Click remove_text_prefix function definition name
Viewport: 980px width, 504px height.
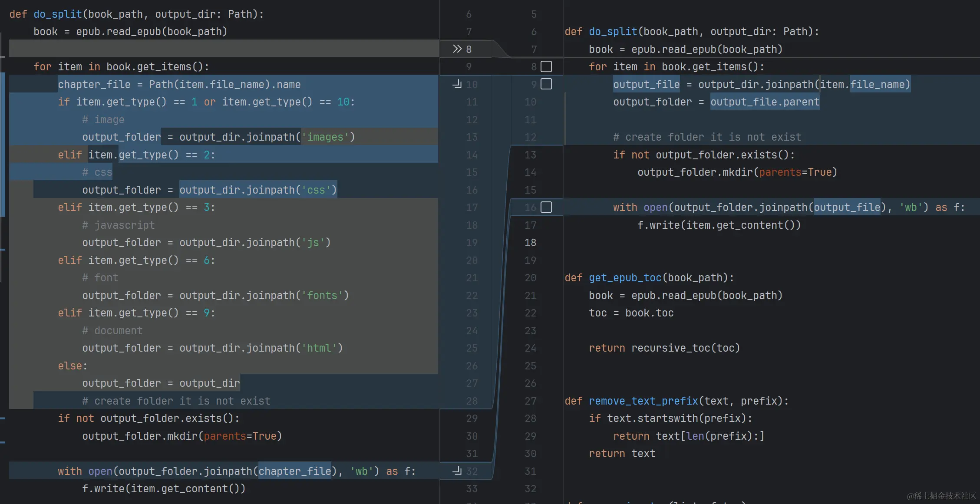click(643, 401)
